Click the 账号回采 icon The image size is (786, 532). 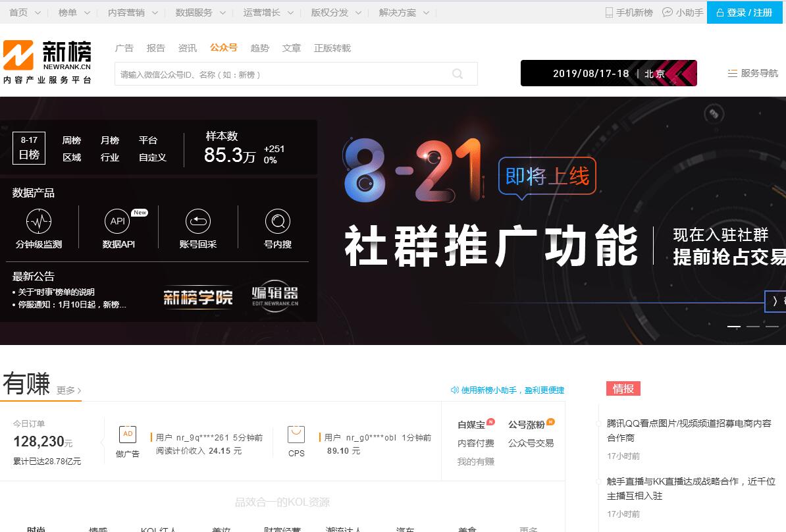point(197,221)
